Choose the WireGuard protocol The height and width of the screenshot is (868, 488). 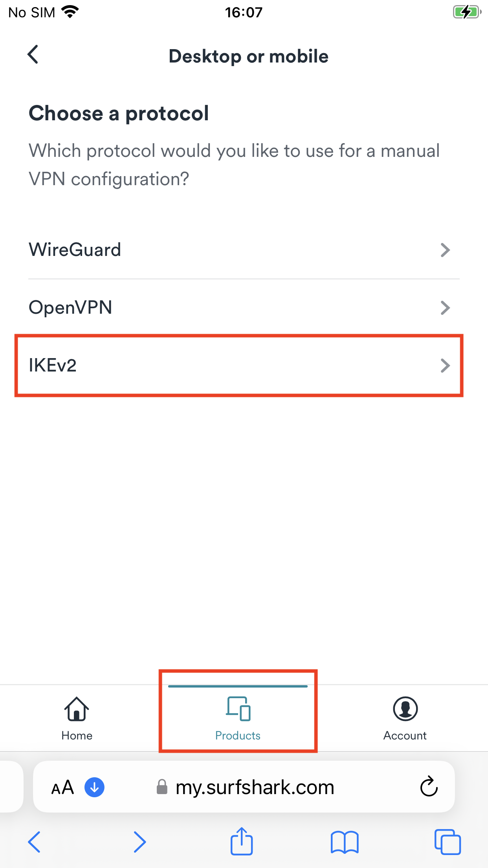pyautogui.click(x=75, y=250)
